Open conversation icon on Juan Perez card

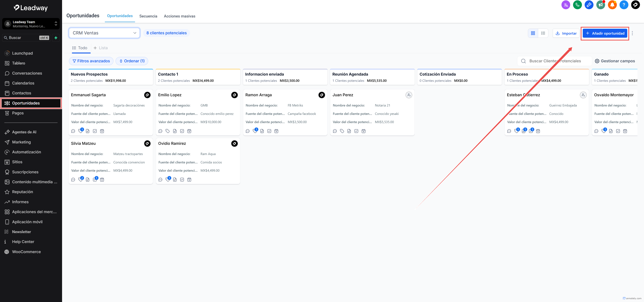tap(335, 131)
